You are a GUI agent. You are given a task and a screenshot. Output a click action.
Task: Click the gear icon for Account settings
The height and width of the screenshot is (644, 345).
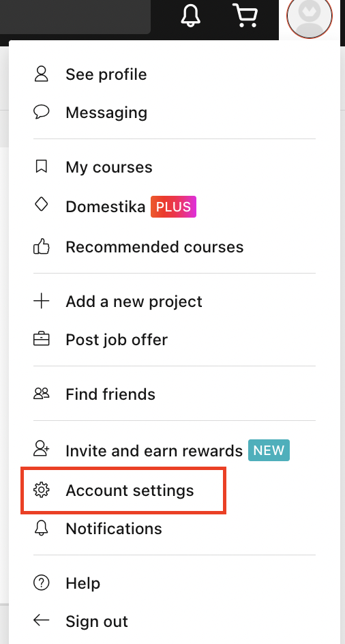[41, 490]
